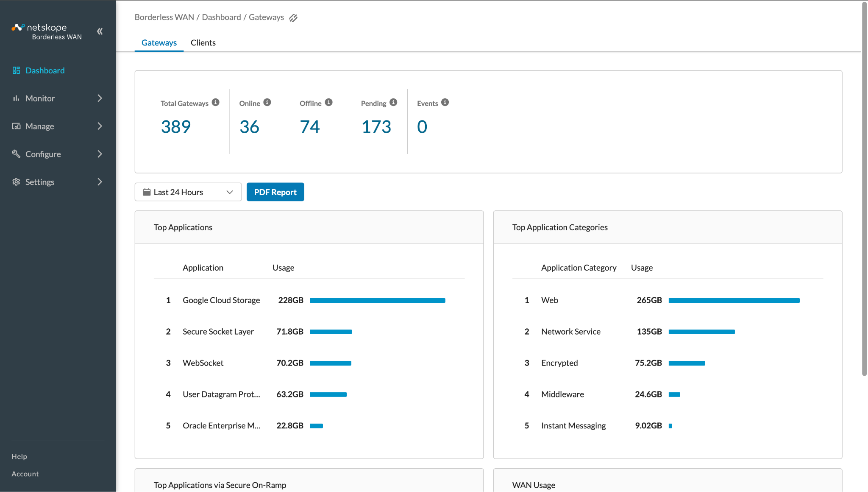The image size is (868, 492).
Task: Click the PDF Report button
Action: [275, 192]
